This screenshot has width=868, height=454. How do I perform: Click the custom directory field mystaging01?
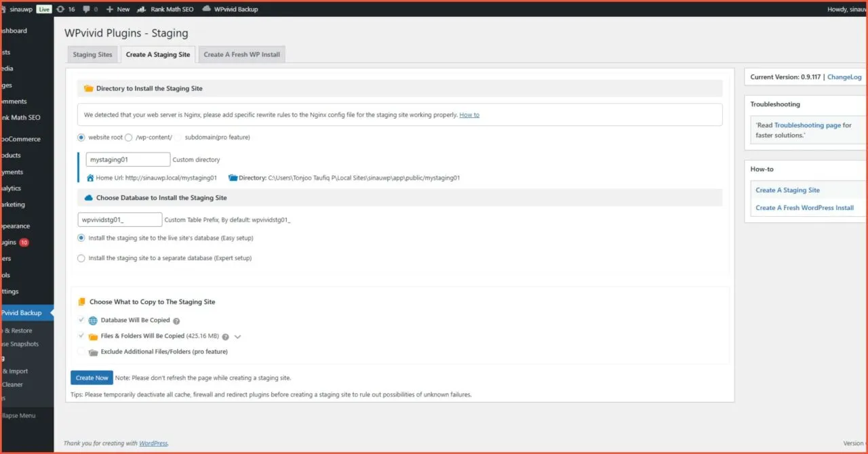pyautogui.click(x=127, y=160)
